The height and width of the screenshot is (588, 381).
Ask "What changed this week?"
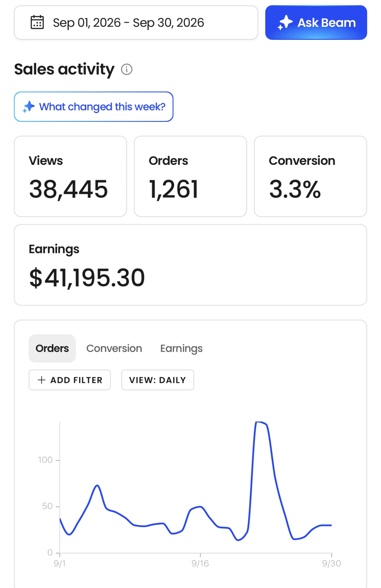pos(94,107)
